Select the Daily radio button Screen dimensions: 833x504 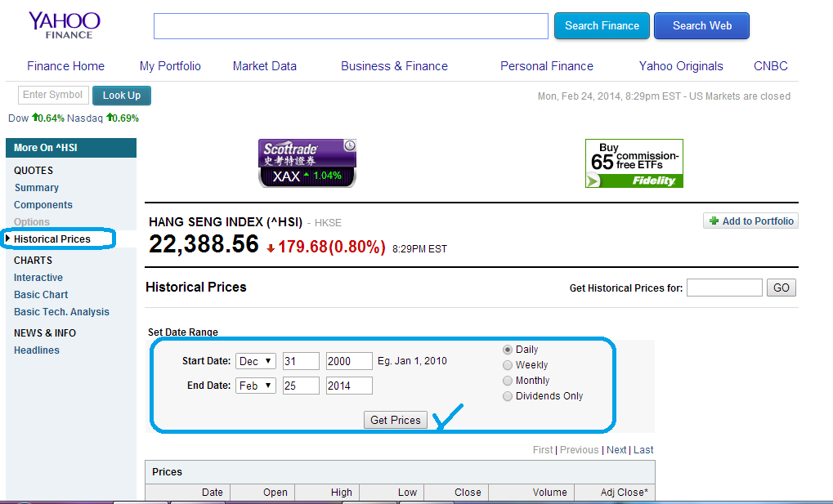[x=508, y=350]
